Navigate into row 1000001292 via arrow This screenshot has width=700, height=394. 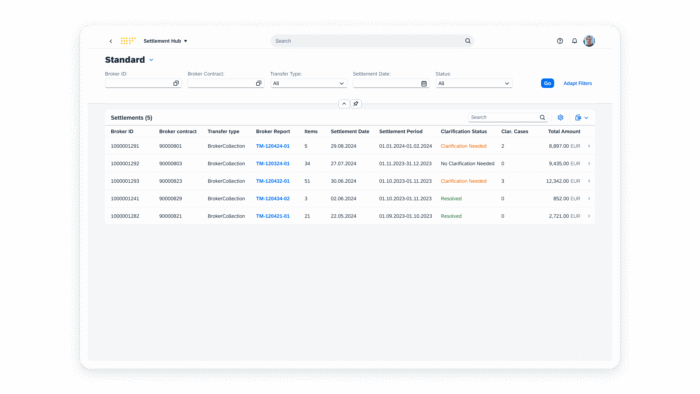pos(589,164)
